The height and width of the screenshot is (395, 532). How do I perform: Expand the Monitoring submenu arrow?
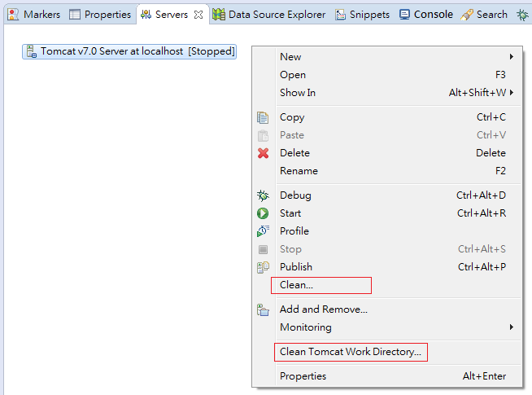[x=512, y=327]
